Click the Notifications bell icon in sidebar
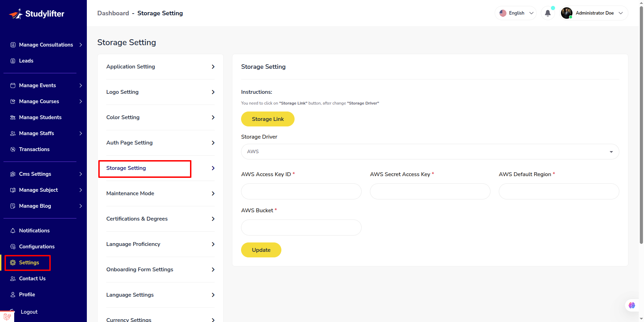Screen dimensions: 644x322 (x=13, y=231)
